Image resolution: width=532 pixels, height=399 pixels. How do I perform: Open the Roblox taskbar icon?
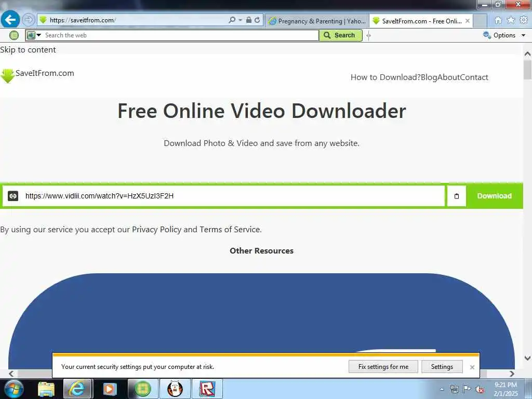(207, 389)
